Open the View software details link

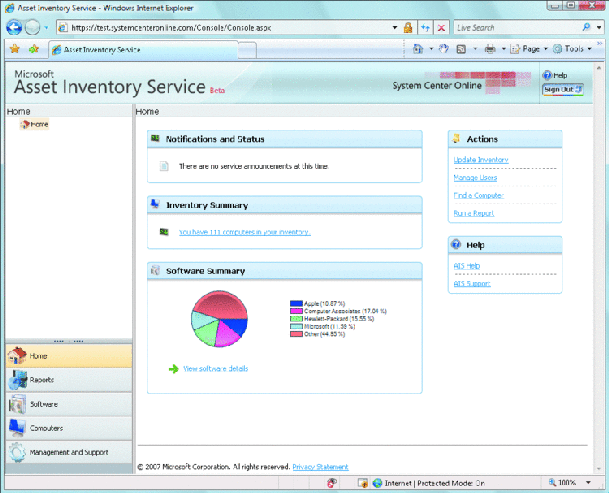pos(216,369)
